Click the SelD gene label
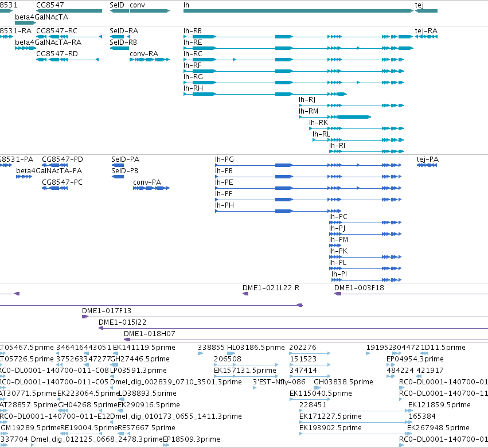The height and width of the screenshot is (448, 488). pyautogui.click(x=117, y=5)
